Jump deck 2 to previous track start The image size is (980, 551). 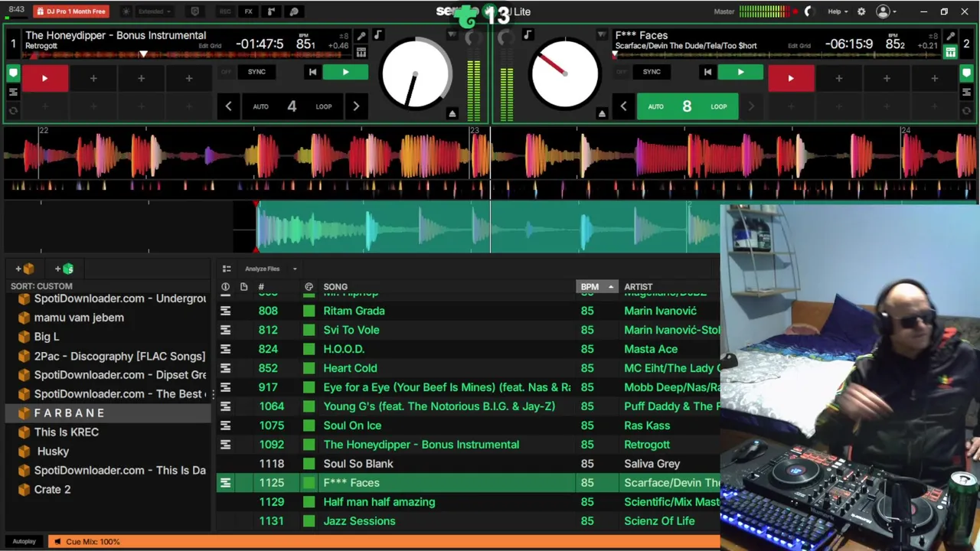coord(707,72)
